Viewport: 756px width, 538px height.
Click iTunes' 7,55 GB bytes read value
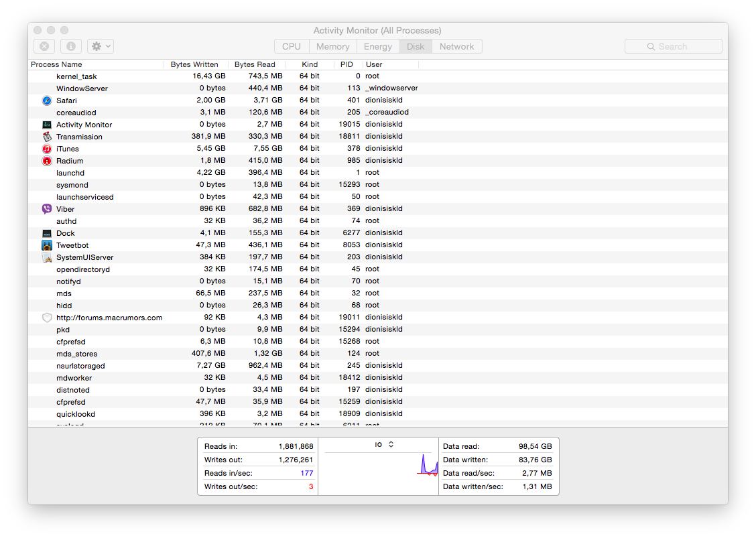tap(268, 148)
